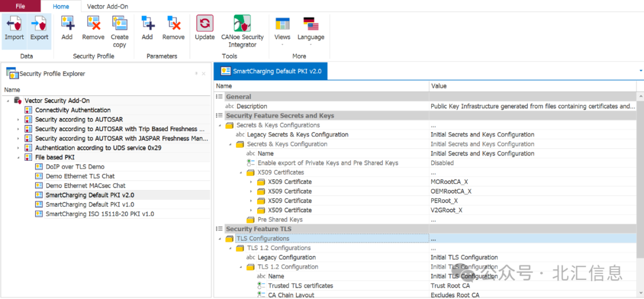Open the Vector Add-On ribbon tab

click(x=107, y=6)
